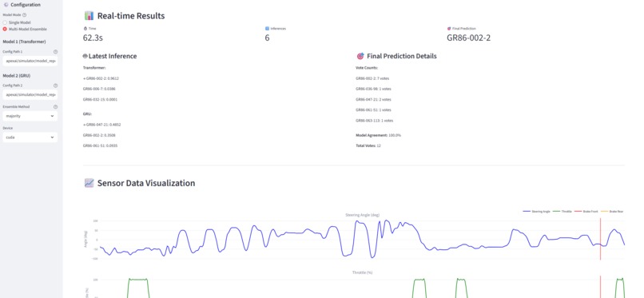Viewport: 644px width, 298px height.
Task: Open the Ensemble Method majority dropdown
Action: (x=30, y=116)
